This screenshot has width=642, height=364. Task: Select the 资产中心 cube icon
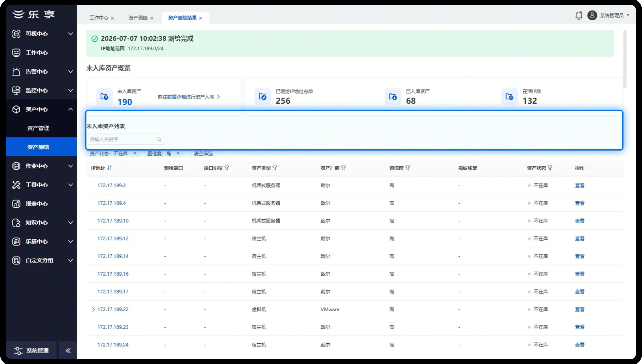click(x=16, y=109)
